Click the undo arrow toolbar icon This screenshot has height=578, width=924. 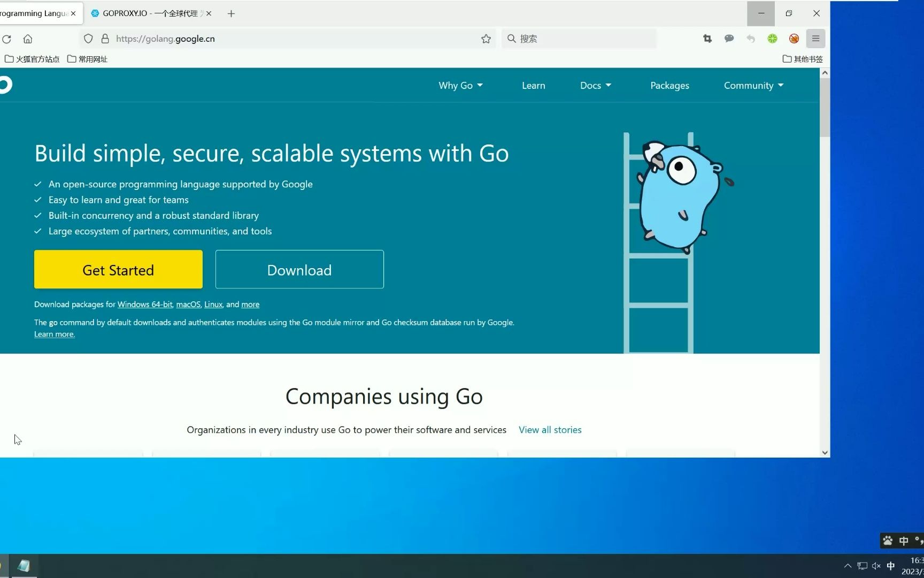click(751, 39)
